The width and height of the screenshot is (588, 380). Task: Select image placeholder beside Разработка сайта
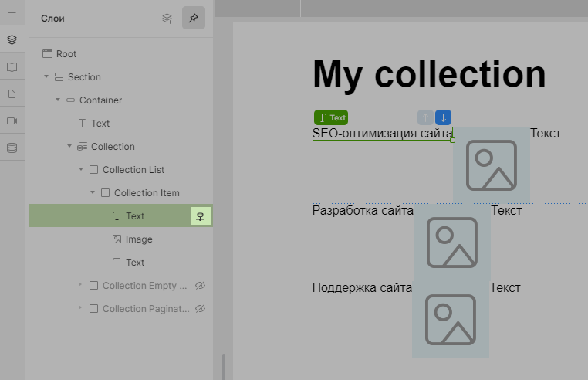pos(452,243)
